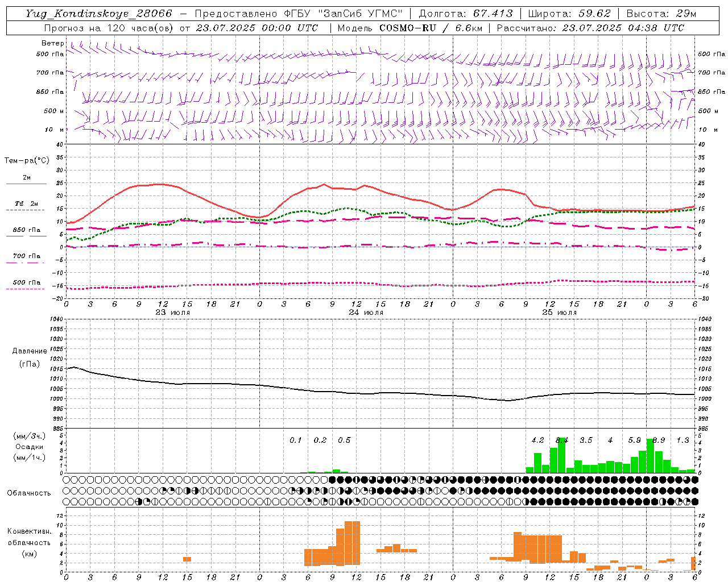The image size is (728, 582).
Task: Click the Высота: 29м header field
Action: (x=661, y=14)
